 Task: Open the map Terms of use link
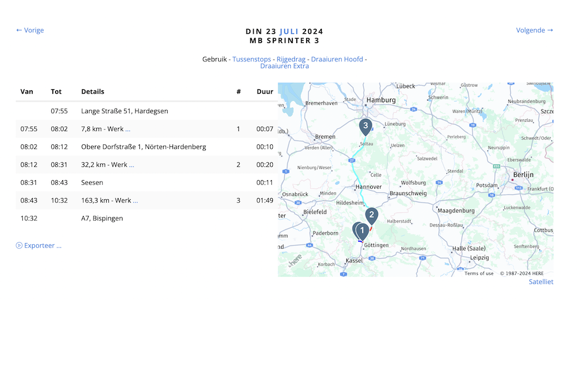coord(479,273)
